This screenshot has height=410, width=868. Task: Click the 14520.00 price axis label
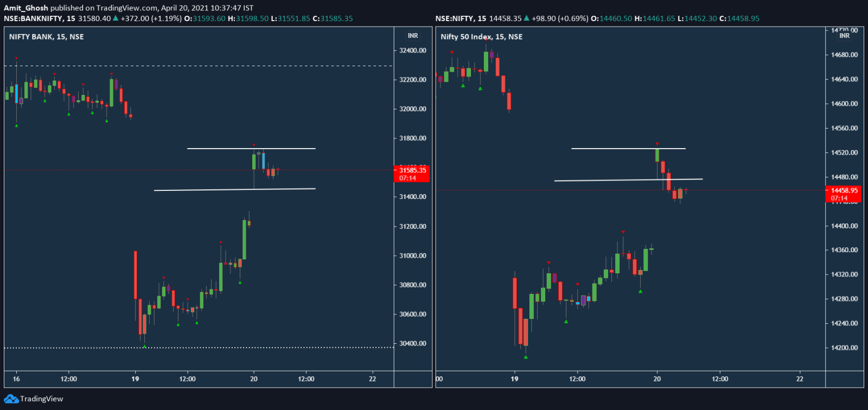[x=845, y=153]
